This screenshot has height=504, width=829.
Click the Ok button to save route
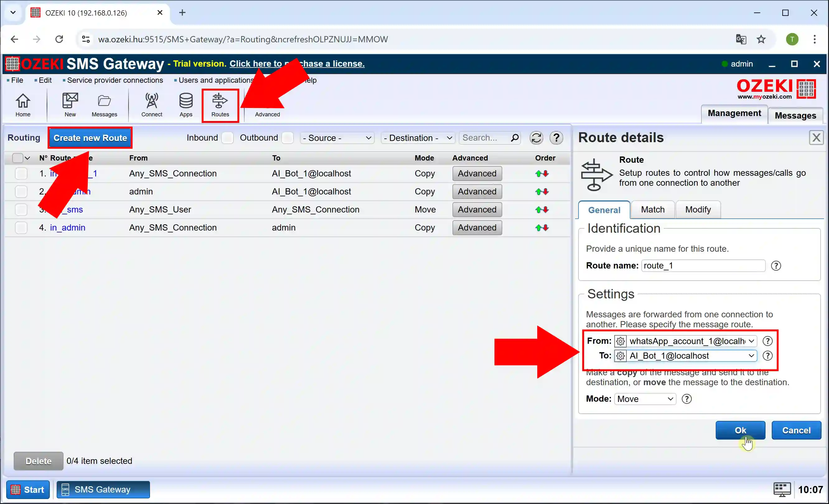pyautogui.click(x=740, y=430)
